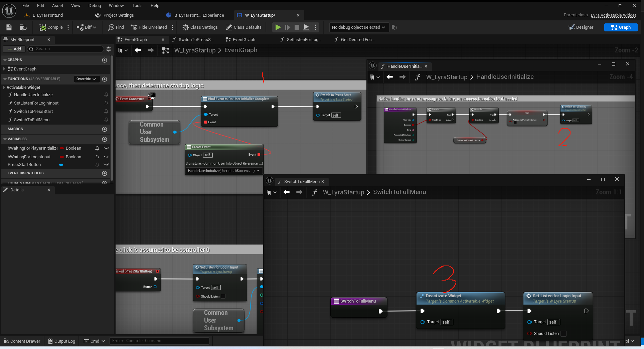644x349 pixels.
Task: Toggle Should Listen checkbox in SwitchToFullMenu graph
Action: [x=563, y=334]
